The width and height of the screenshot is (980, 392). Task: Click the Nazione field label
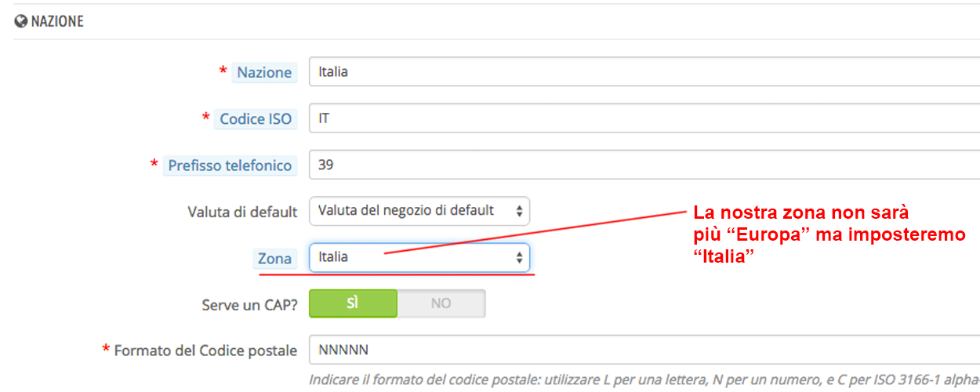(x=264, y=72)
